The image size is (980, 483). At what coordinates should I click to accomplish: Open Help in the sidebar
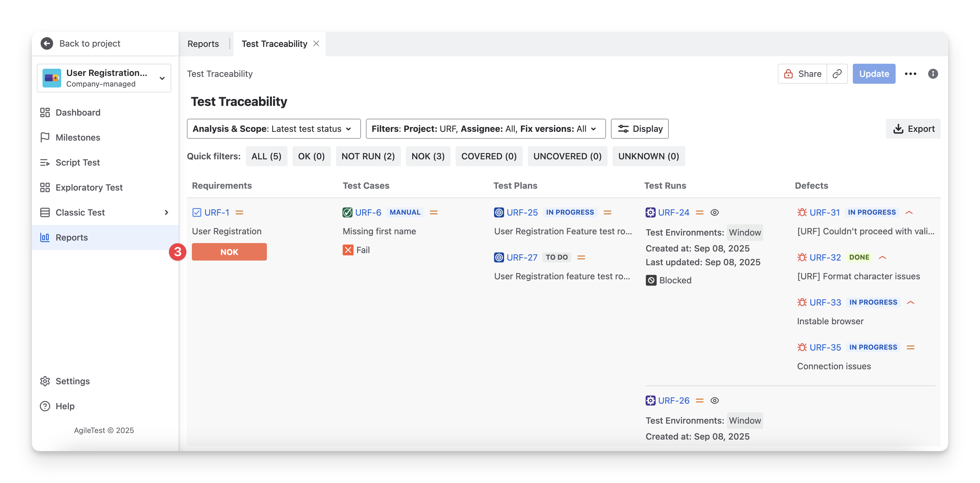(65, 406)
